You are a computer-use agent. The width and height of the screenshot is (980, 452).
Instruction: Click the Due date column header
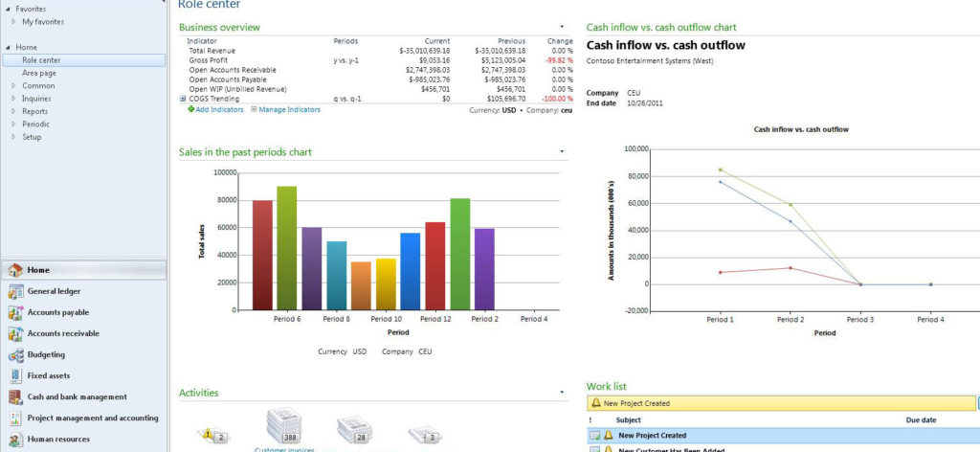[x=921, y=419]
